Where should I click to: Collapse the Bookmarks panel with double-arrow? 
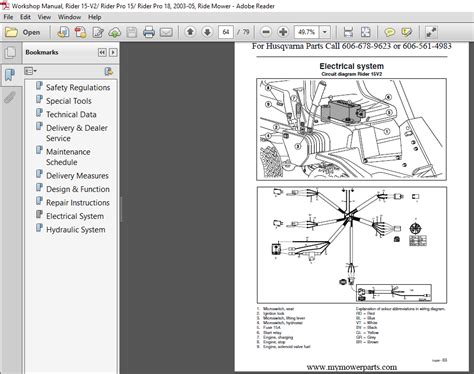102,52
